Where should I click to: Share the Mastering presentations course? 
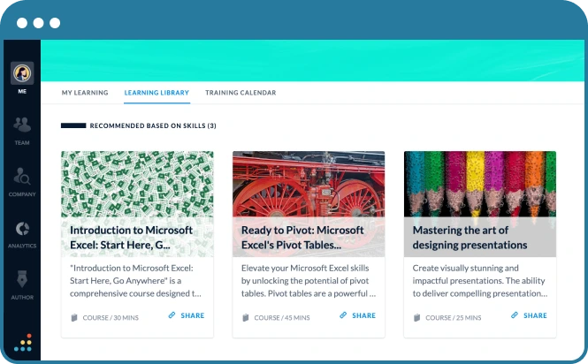[x=535, y=315]
